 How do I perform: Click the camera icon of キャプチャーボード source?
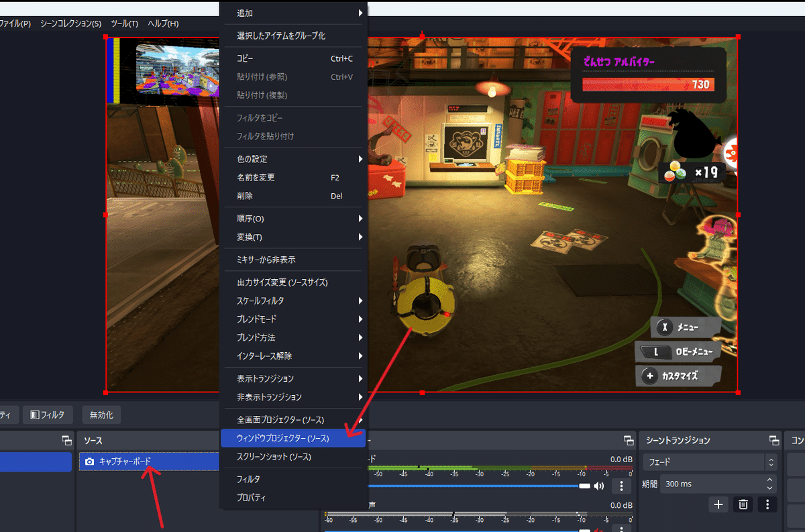[x=90, y=462]
